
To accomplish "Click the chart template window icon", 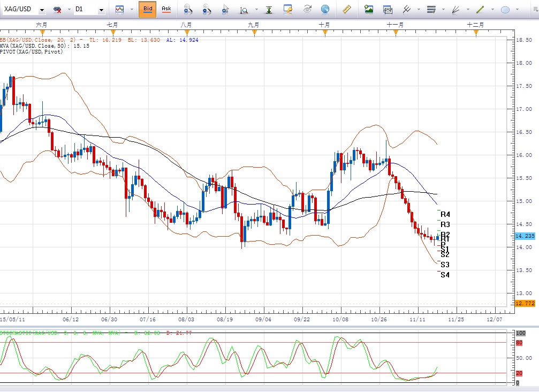I will tap(388, 10).
